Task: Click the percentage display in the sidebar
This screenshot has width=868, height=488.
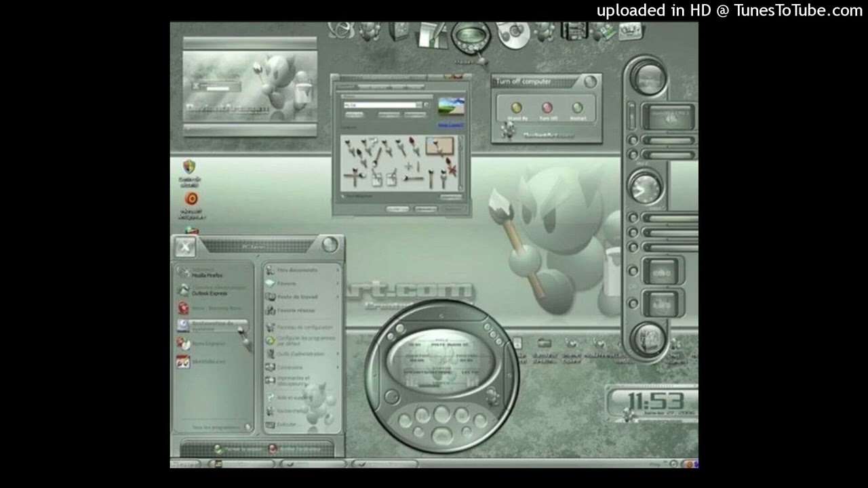Action: (x=669, y=117)
